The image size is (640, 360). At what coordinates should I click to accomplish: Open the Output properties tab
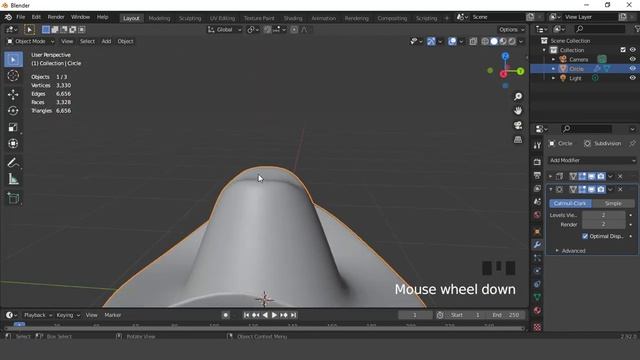tap(537, 176)
